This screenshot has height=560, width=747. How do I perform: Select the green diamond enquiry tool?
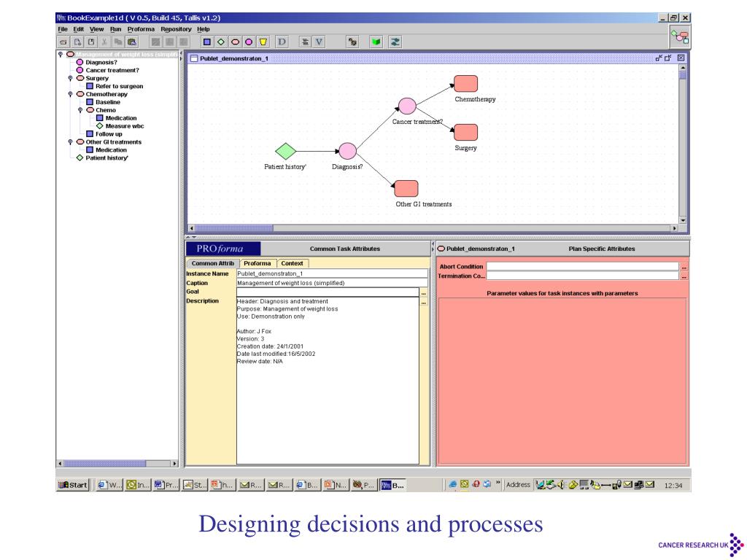point(221,42)
